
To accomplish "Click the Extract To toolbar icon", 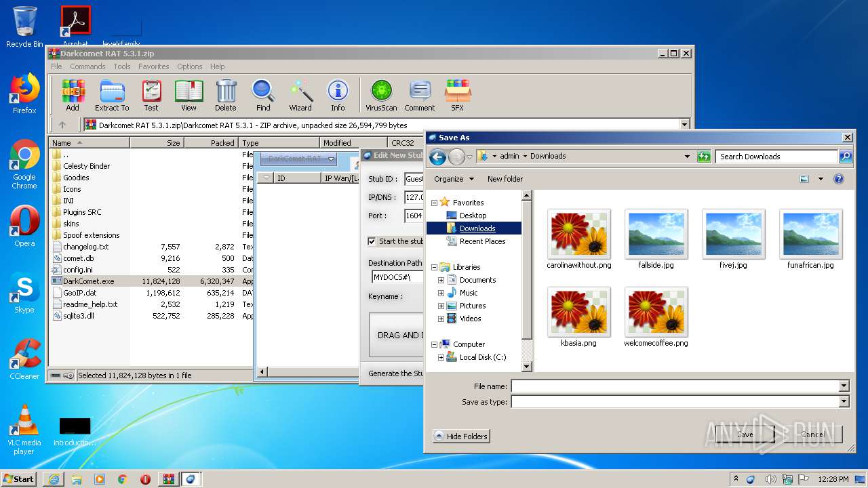I will coord(112,96).
